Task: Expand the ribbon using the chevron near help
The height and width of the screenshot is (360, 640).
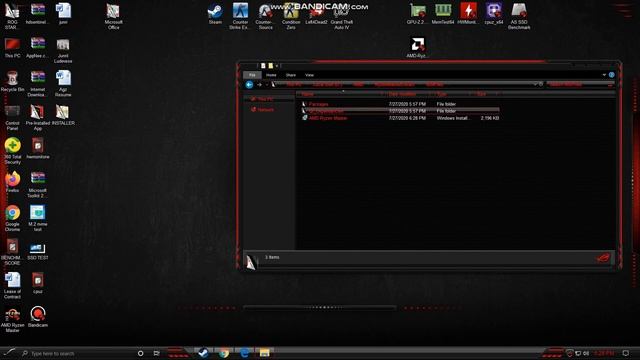Action: 604,75
